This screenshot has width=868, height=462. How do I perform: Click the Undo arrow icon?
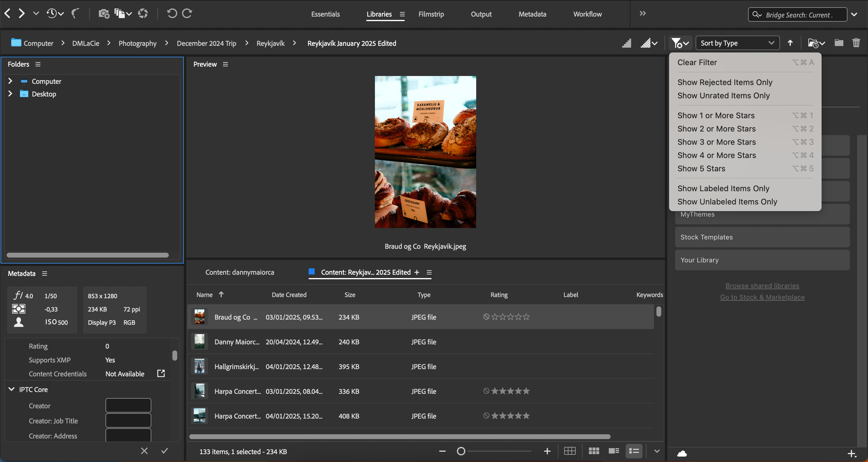172,14
